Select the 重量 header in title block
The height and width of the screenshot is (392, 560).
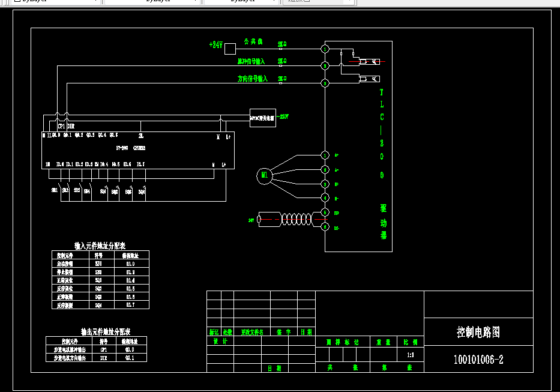point(383,342)
